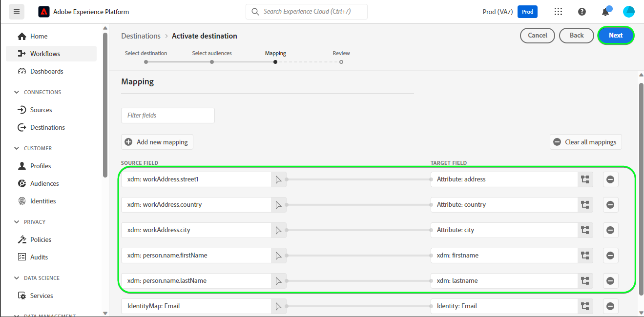Cancel the activation workflow

point(538,35)
